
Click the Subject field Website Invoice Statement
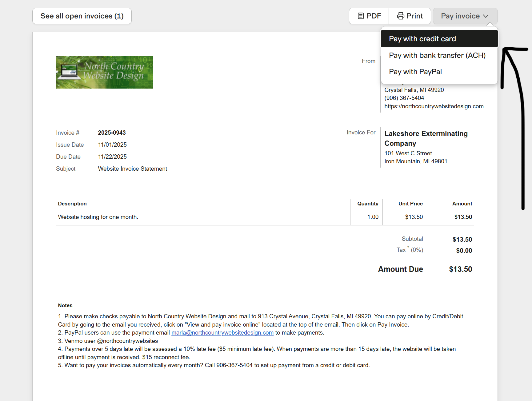[x=132, y=169]
